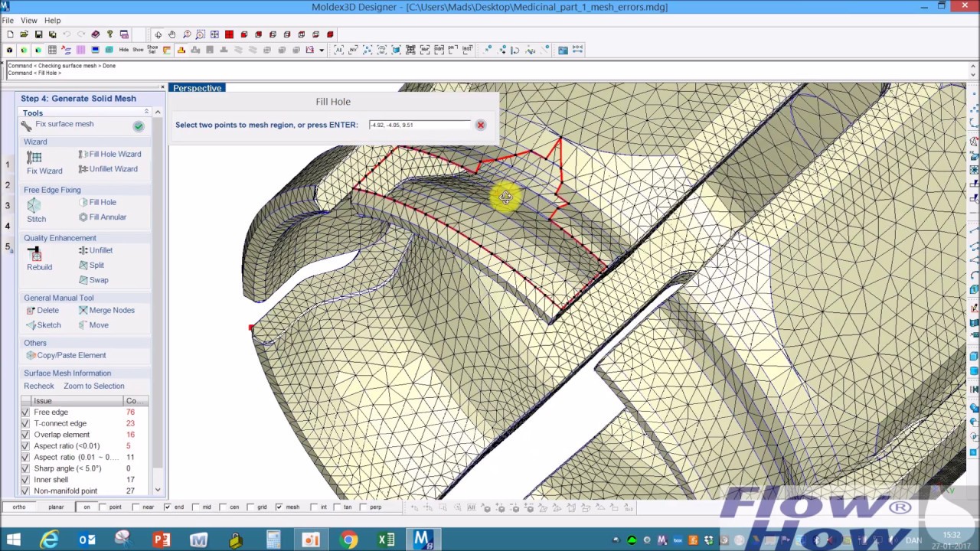
Task: Launch Fill Hole Wizard
Action: point(109,154)
